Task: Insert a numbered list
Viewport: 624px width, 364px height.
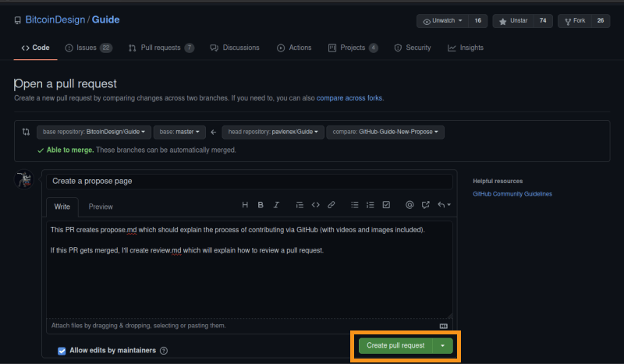Action: click(x=370, y=205)
